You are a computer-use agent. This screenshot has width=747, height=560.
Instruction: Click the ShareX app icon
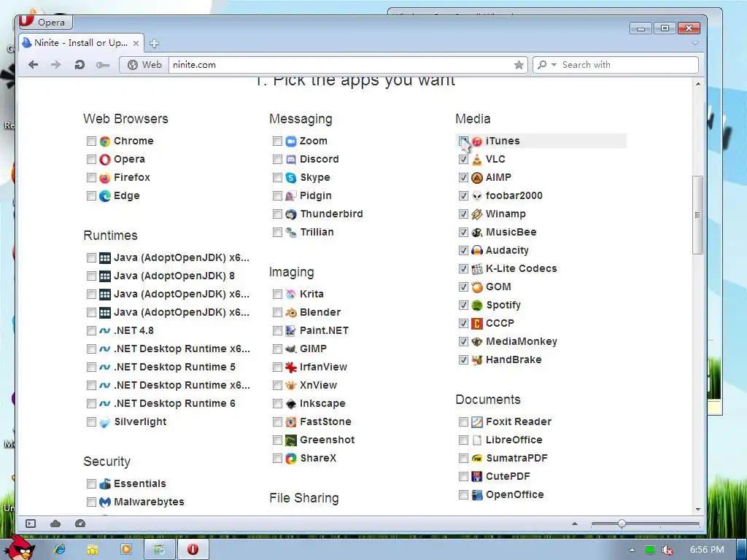[x=290, y=459]
